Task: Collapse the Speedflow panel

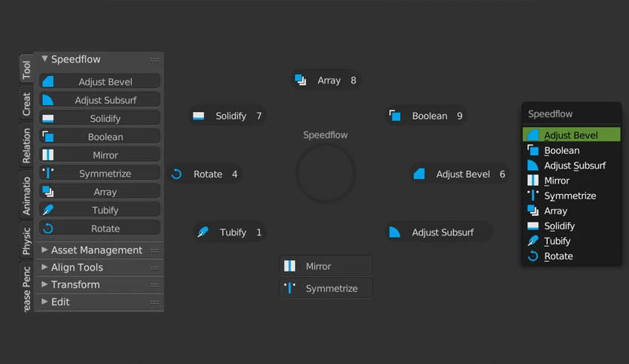Action: (44, 59)
